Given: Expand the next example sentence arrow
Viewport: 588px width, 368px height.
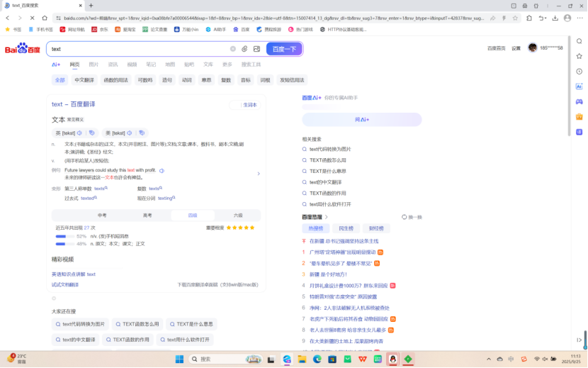Looking at the screenshot, I should click(259, 174).
